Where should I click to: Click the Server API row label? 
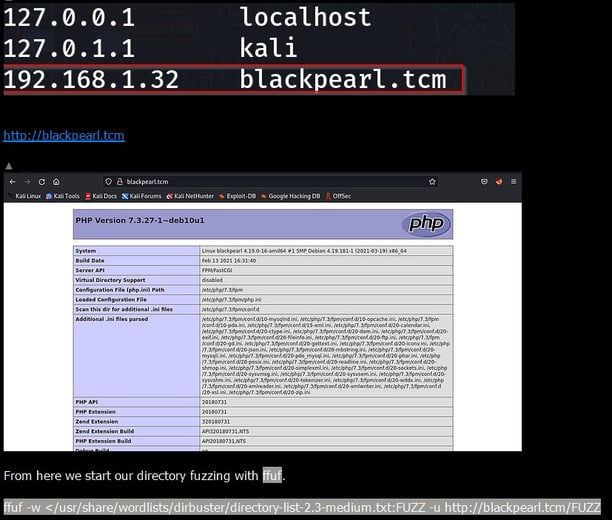(x=90, y=270)
